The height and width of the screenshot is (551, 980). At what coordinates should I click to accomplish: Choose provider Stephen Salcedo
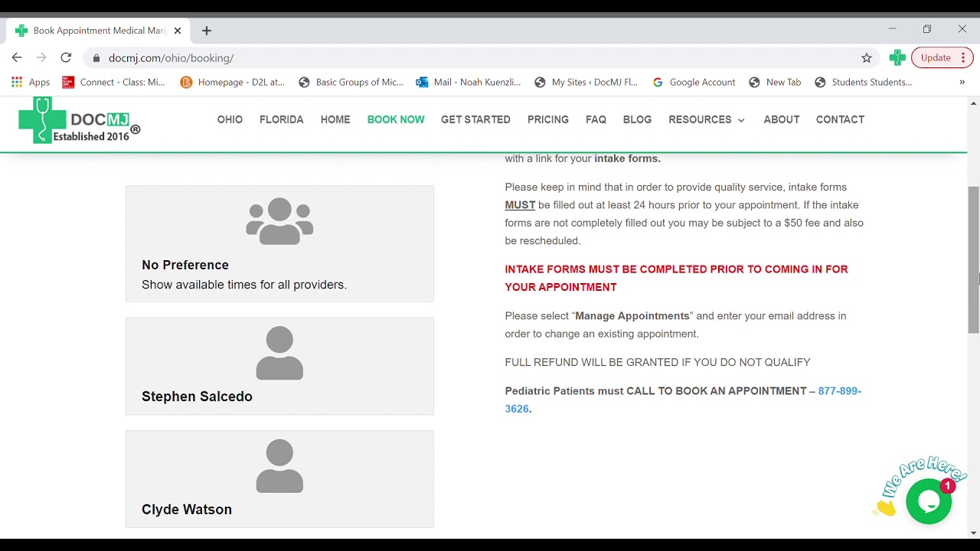click(279, 366)
